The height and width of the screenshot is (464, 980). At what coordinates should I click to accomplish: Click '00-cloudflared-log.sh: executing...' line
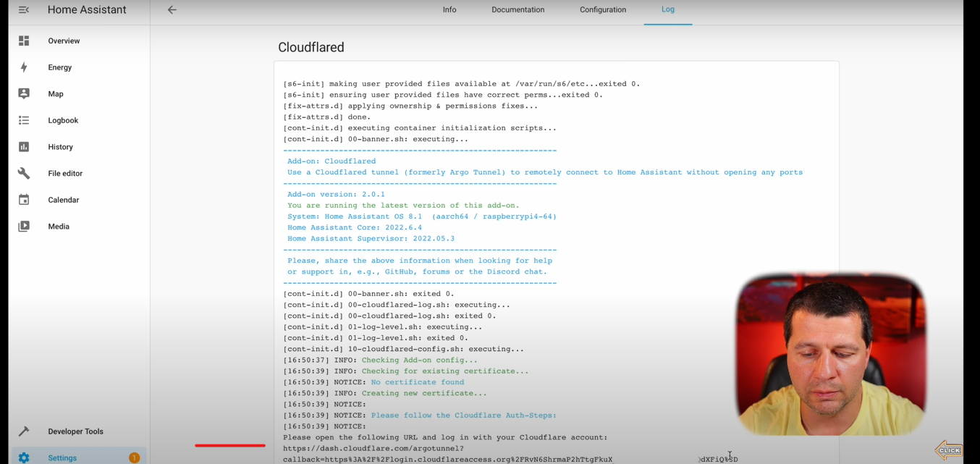397,305
